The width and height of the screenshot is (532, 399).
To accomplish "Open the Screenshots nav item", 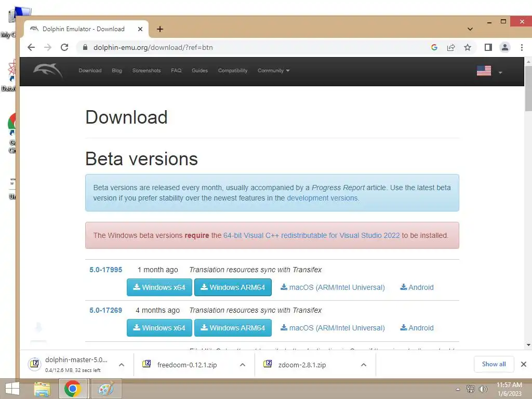I will click(x=147, y=71).
